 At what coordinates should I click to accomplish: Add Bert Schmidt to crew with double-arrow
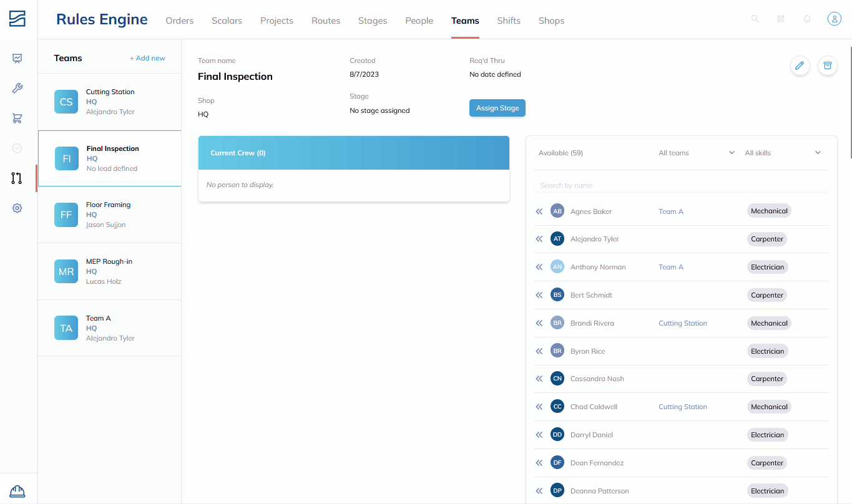(x=539, y=295)
